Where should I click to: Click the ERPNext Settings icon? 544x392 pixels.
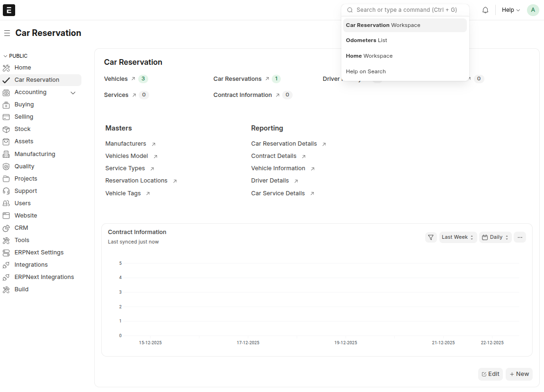pyautogui.click(x=6, y=253)
